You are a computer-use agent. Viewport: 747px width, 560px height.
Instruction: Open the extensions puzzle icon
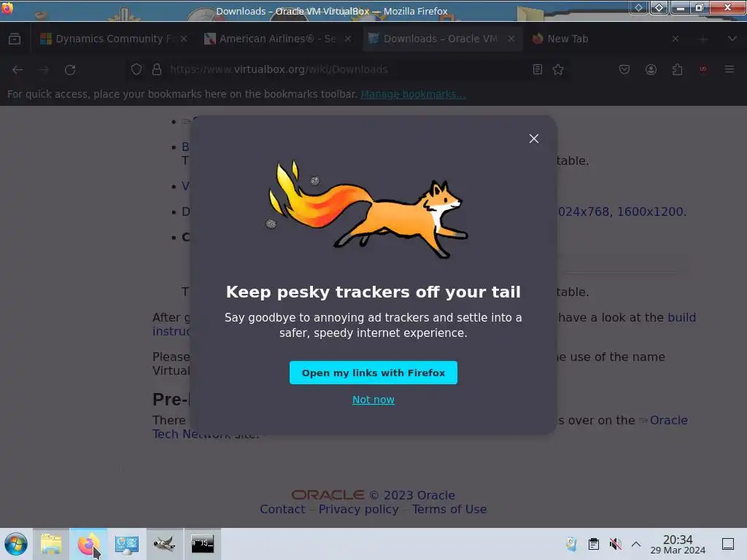(x=677, y=69)
